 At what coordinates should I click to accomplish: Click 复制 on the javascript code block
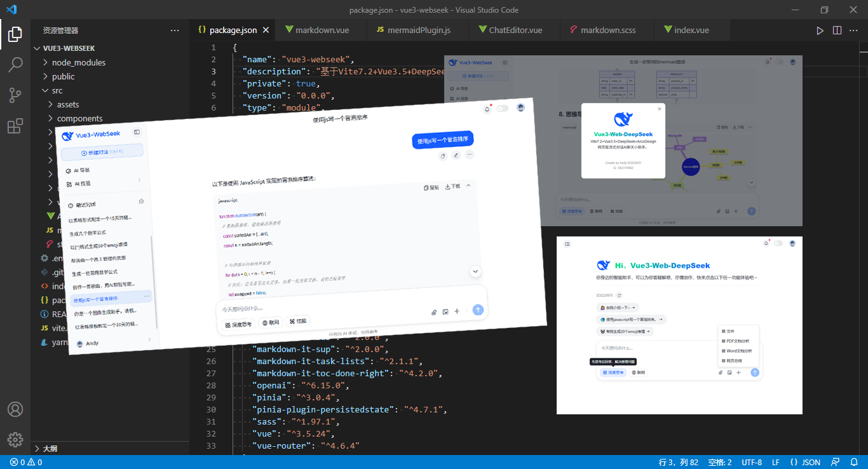point(431,187)
